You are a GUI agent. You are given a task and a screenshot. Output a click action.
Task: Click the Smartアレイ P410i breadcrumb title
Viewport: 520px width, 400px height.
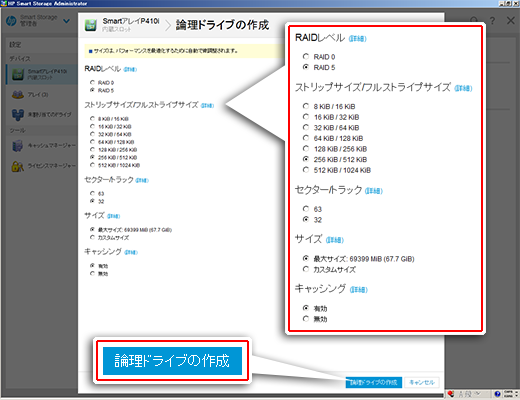(x=131, y=21)
